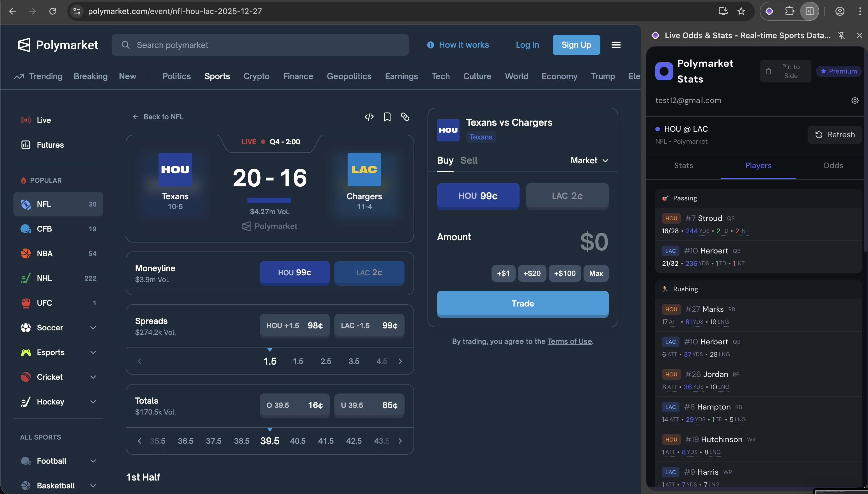Open the embed code view for this market
Viewport: 868px width, 494px height.
pyautogui.click(x=369, y=117)
